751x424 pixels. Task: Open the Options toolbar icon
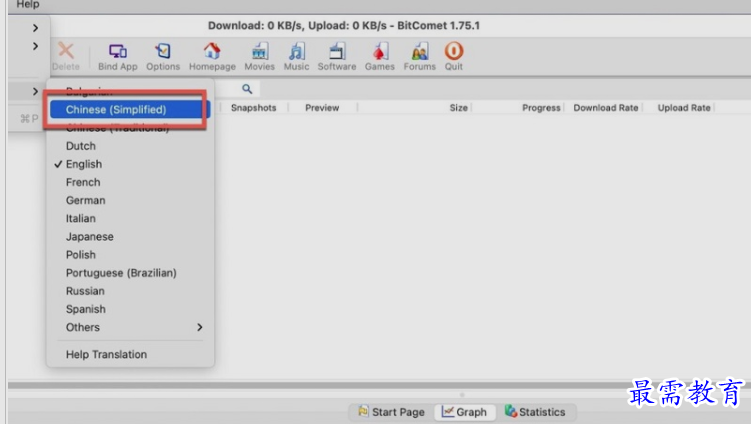point(163,57)
